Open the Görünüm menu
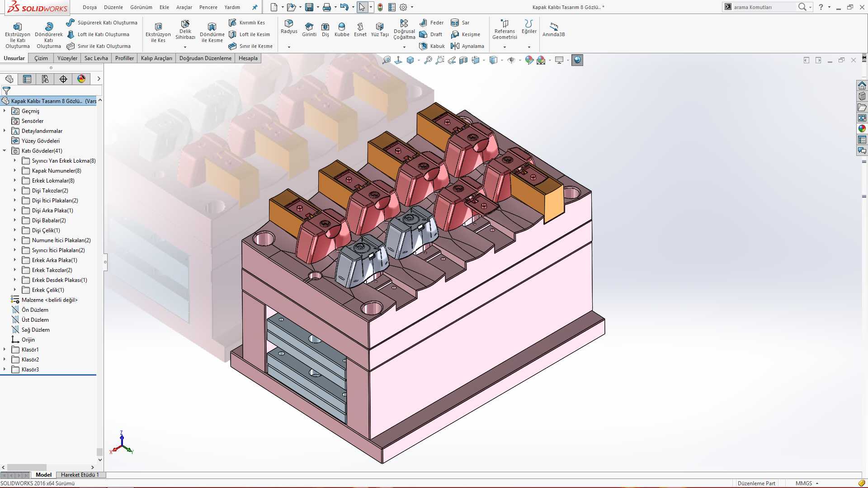 141,7
